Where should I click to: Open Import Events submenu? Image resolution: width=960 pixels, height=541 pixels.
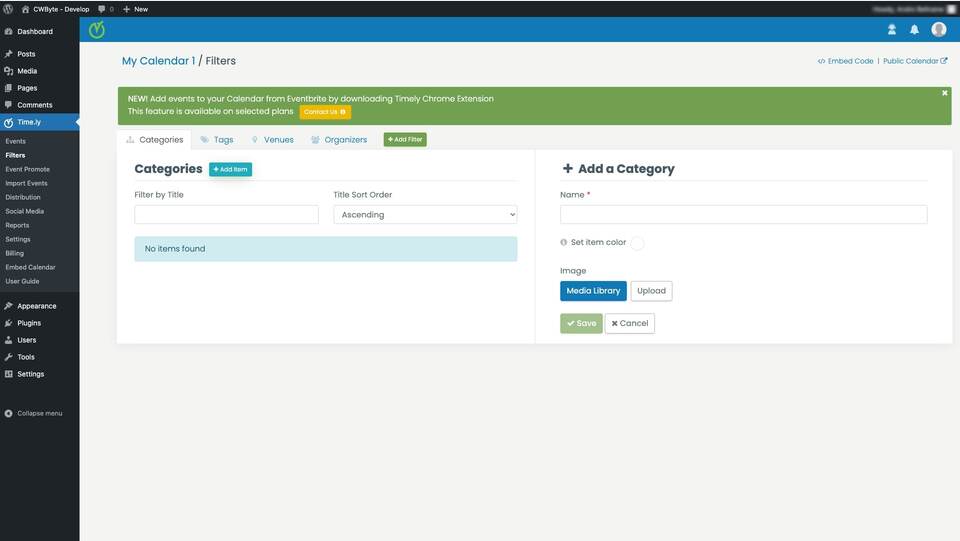click(26, 184)
